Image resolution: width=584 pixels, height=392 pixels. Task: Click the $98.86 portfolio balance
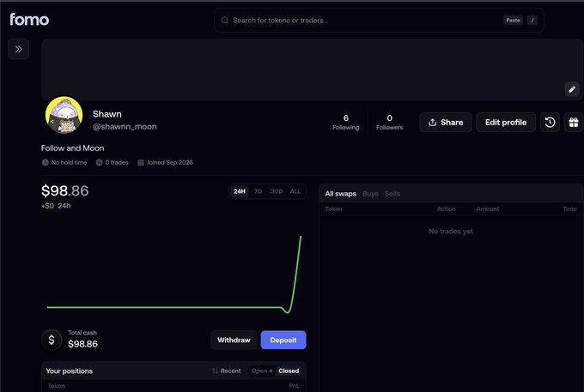64,190
